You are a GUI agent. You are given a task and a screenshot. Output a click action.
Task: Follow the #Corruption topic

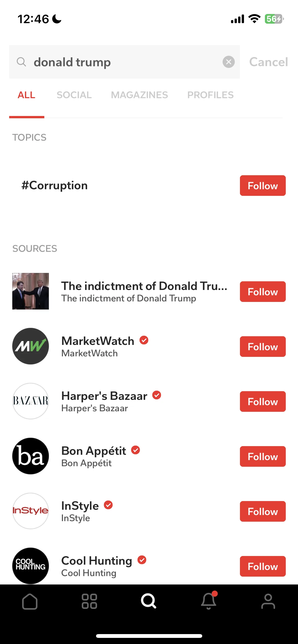263,186
